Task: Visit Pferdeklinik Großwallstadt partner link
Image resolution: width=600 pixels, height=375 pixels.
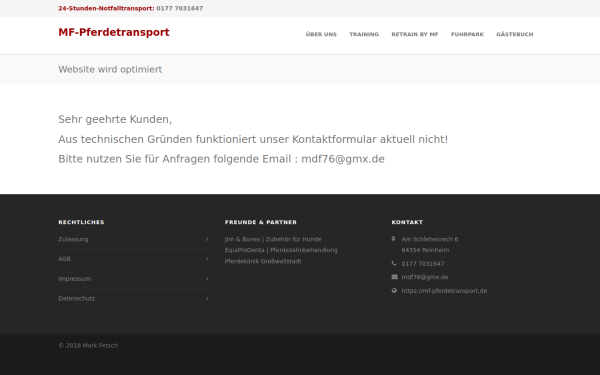Action: click(263, 261)
